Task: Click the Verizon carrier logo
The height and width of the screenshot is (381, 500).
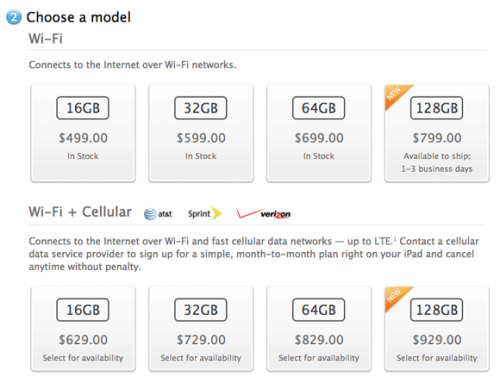Action: pyautogui.click(x=263, y=214)
